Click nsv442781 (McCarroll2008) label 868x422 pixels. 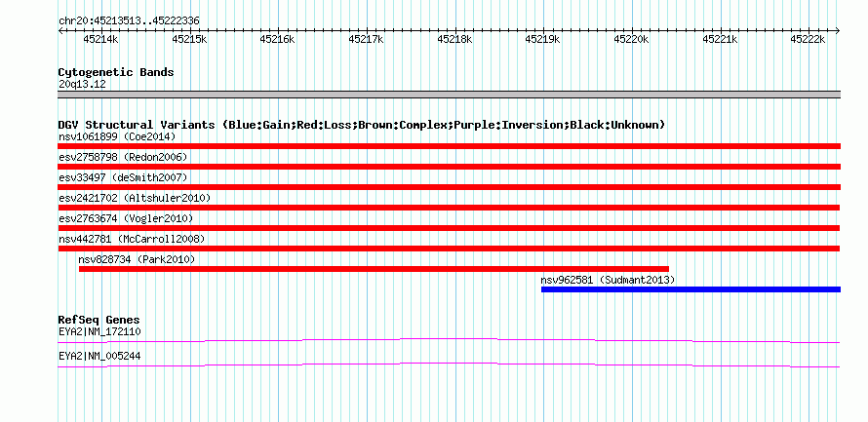[132, 239]
